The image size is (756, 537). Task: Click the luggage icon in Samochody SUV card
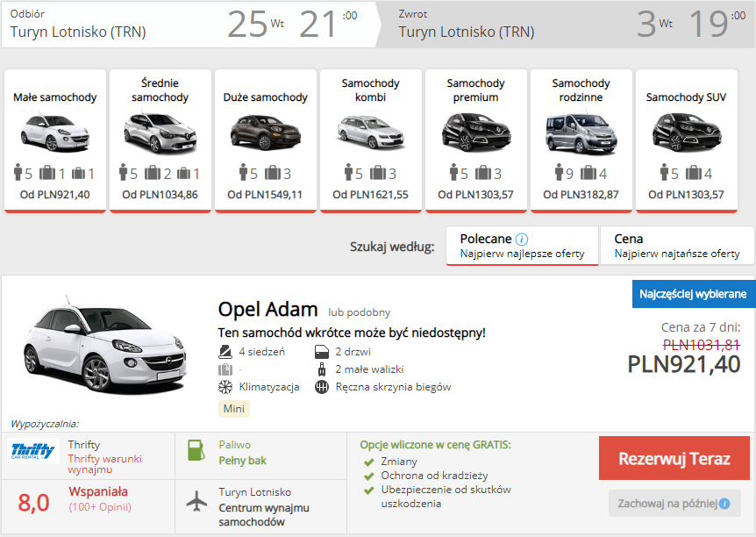[694, 172]
